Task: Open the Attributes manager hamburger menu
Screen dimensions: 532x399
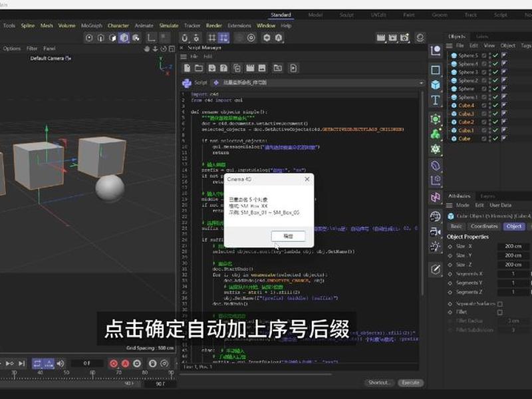Action: [450, 205]
